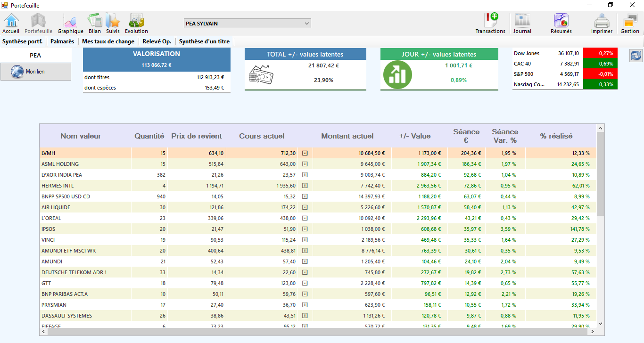This screenshot has width=644, height=343.
Task: Click the table scrollbar down arrow
Action: pyautogui.click(x=600, y=324)
